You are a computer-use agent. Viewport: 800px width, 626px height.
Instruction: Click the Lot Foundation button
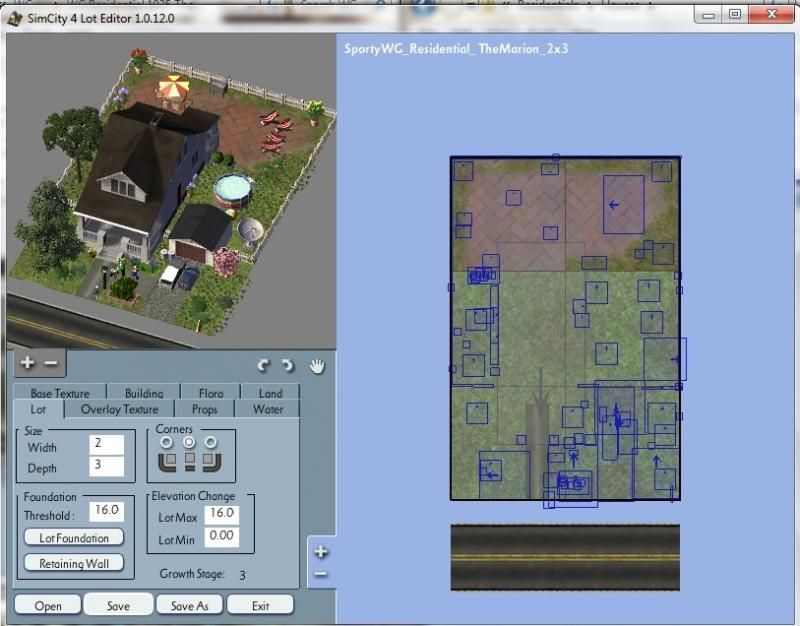[x=74, y=538]
